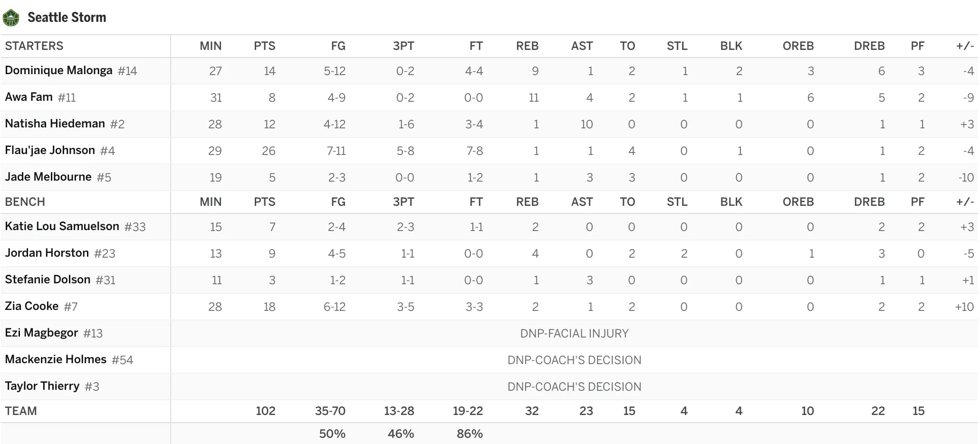Click the bench 3PT column header
The height and width of the screenshot is (444, 980).
403,202
